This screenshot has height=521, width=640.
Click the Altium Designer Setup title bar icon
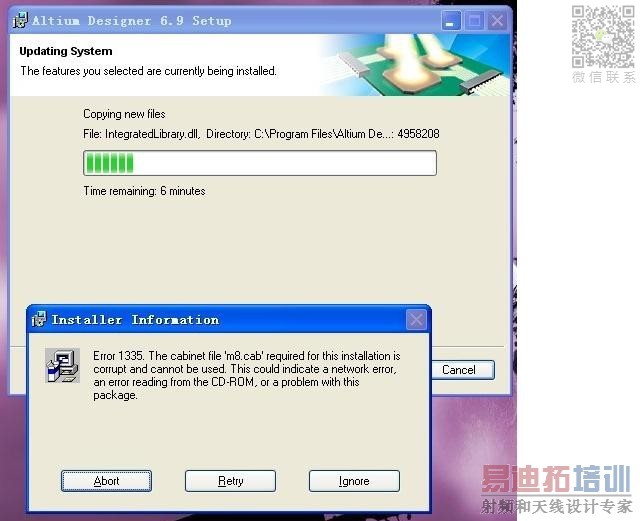[20, 20]
